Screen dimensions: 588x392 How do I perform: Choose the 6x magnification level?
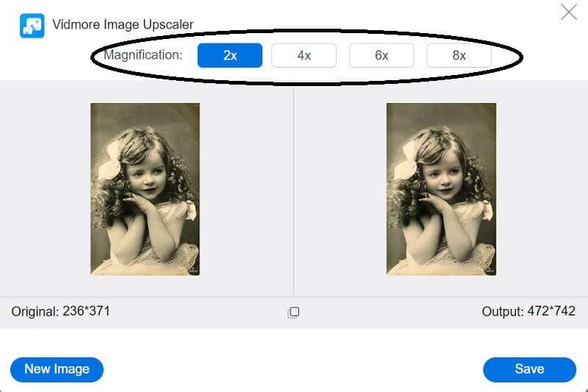381,55
